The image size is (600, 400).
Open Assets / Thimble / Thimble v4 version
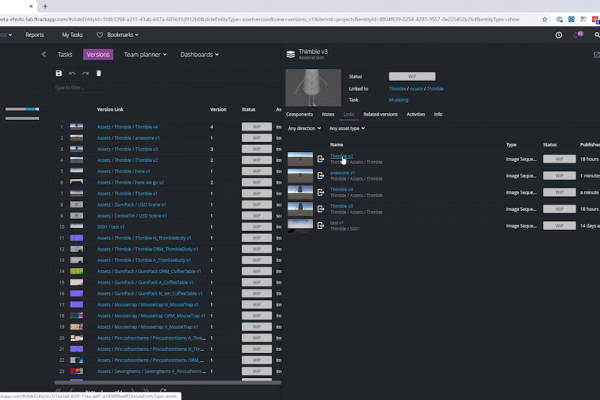pos(127,127)
